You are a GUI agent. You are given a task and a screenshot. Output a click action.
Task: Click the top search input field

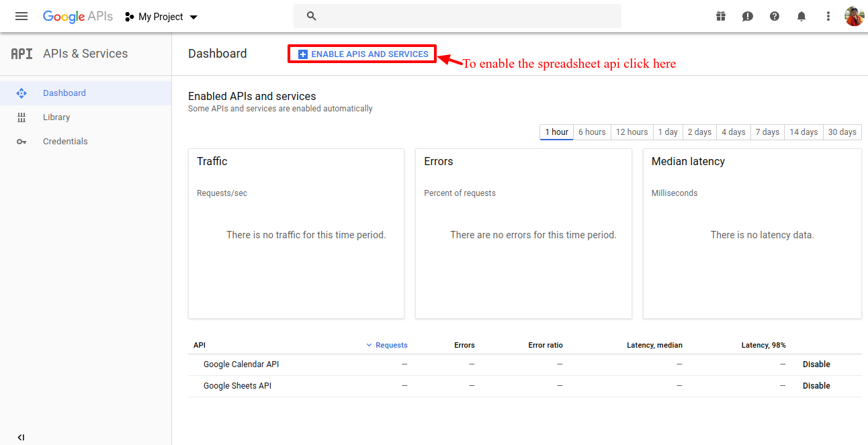pos(457,16)
